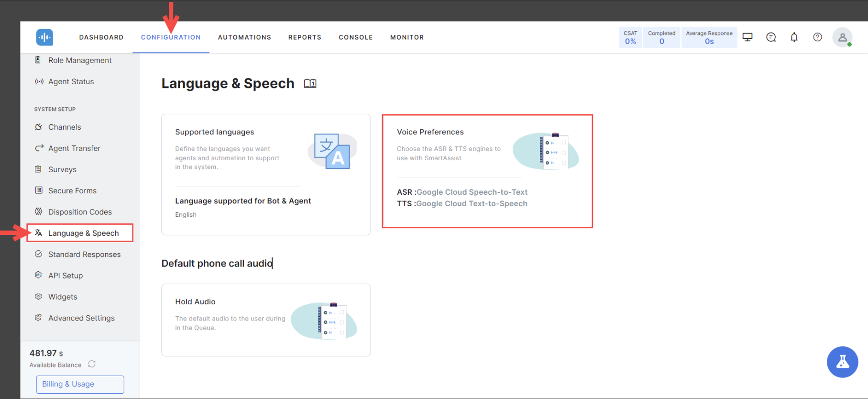Click the translation illustration in Supported languages
The width and height of the screenshot is (868, 399).
coord(332,151)
